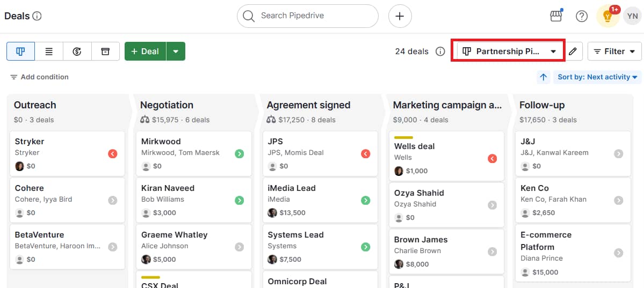Click the yellow label on Wells deal
Image resolution: width=644 pixels, height=288 pixels.
(403, 137)
